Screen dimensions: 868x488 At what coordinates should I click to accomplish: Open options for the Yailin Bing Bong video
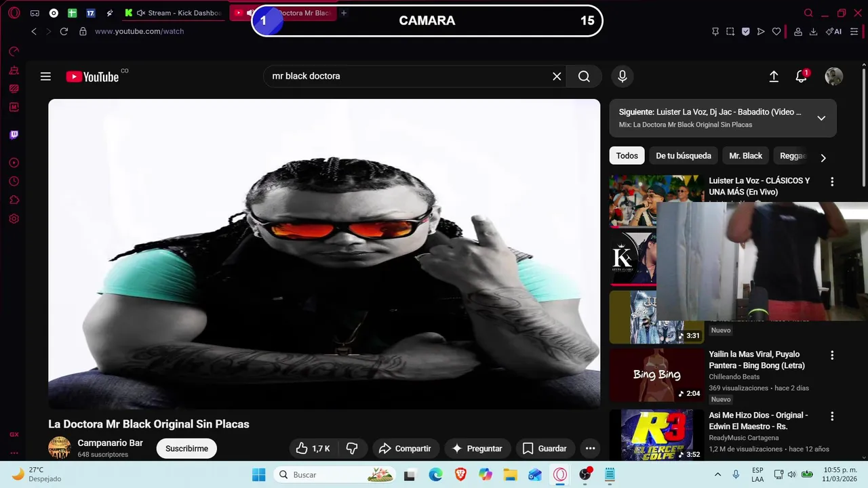tap(832, 355)
